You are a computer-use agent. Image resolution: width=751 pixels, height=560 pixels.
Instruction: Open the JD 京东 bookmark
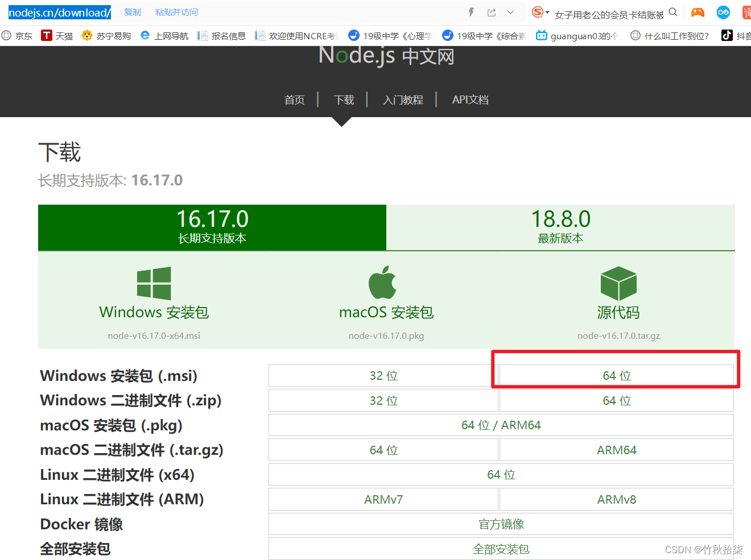[17, 36]
